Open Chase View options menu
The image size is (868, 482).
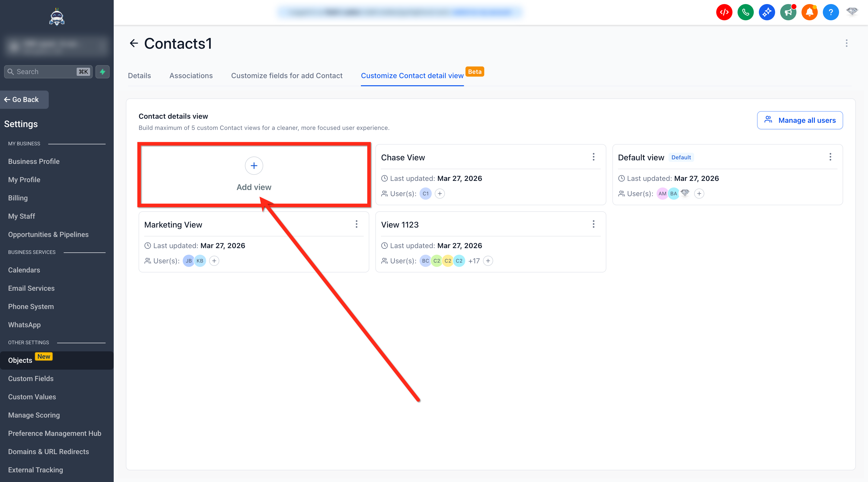point(593,157)
